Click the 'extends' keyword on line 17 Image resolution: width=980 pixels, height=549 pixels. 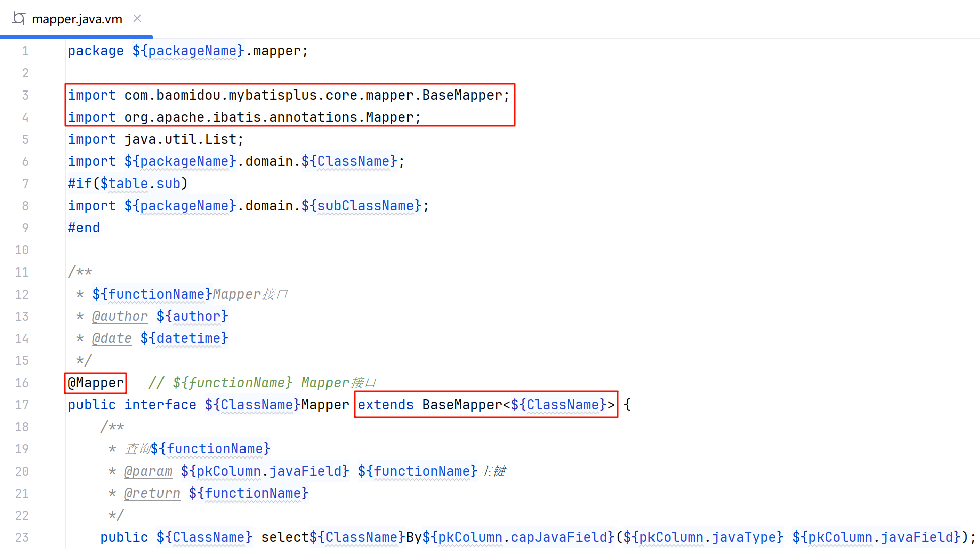tap(385, 405)
